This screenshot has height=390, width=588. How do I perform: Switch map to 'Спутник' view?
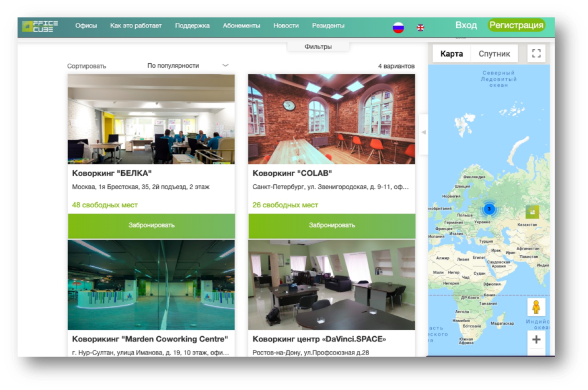pos(494,54)
